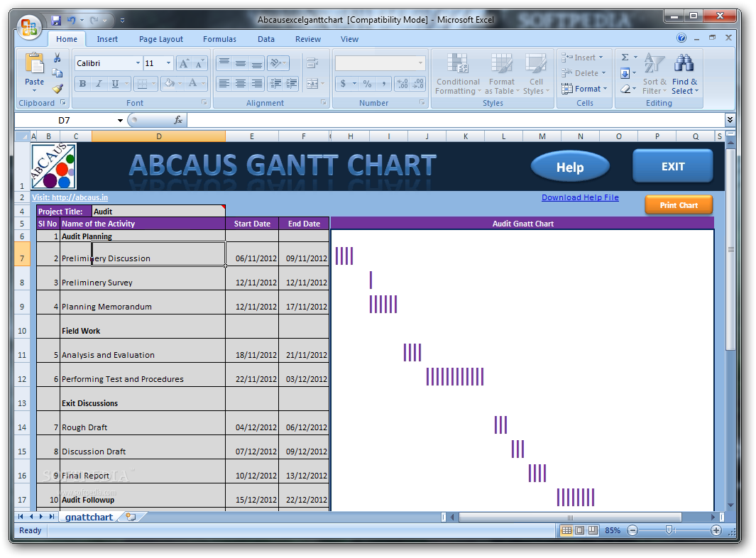Decrease font size with Shrink Font
The image size is (756, 558).
[199, 63]
